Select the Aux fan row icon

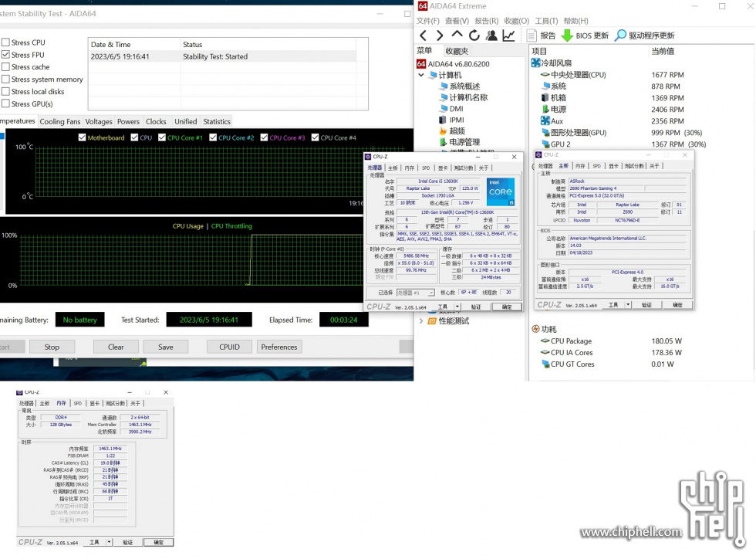pyautogui.click(x=545, y=120)
